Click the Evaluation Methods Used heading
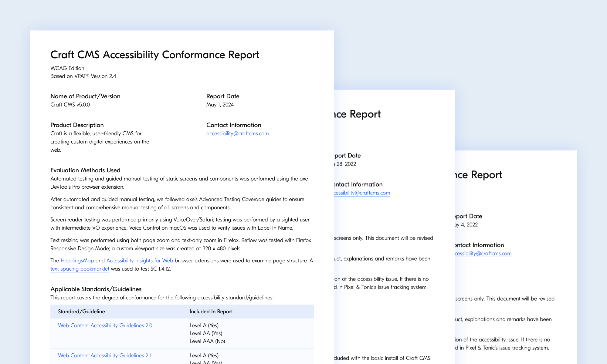The height and width of the screenshot is (364, 607). 85,170
